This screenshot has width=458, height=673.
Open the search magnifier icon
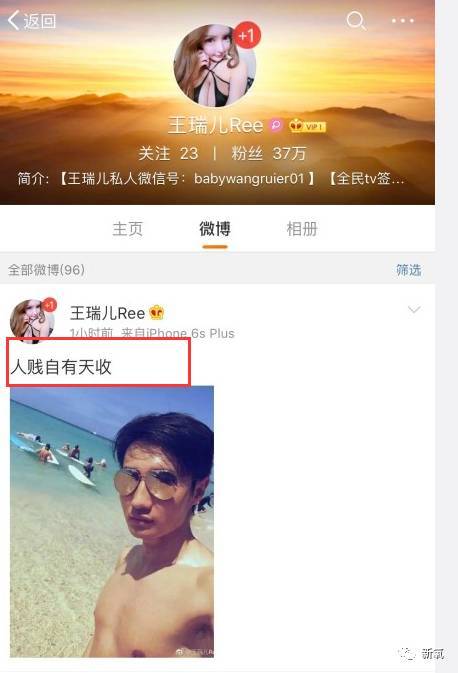click(356, 20)
